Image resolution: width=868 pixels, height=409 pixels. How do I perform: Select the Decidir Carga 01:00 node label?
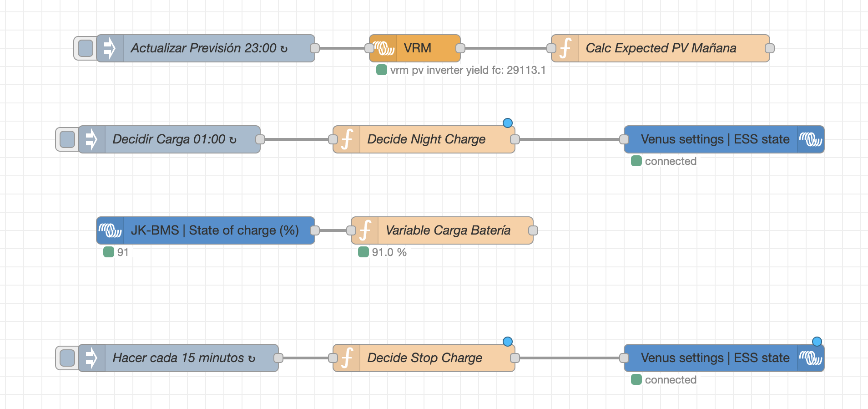[175, 139]
